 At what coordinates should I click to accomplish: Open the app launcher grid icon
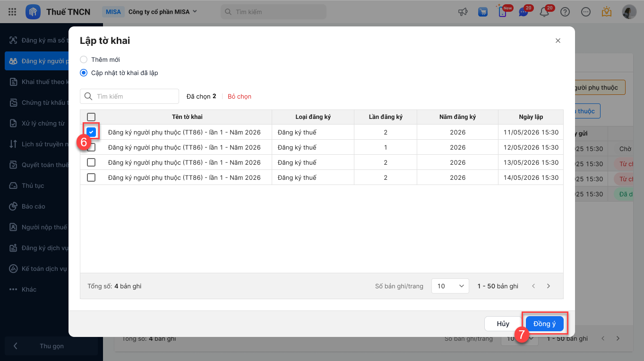[13, 12]
